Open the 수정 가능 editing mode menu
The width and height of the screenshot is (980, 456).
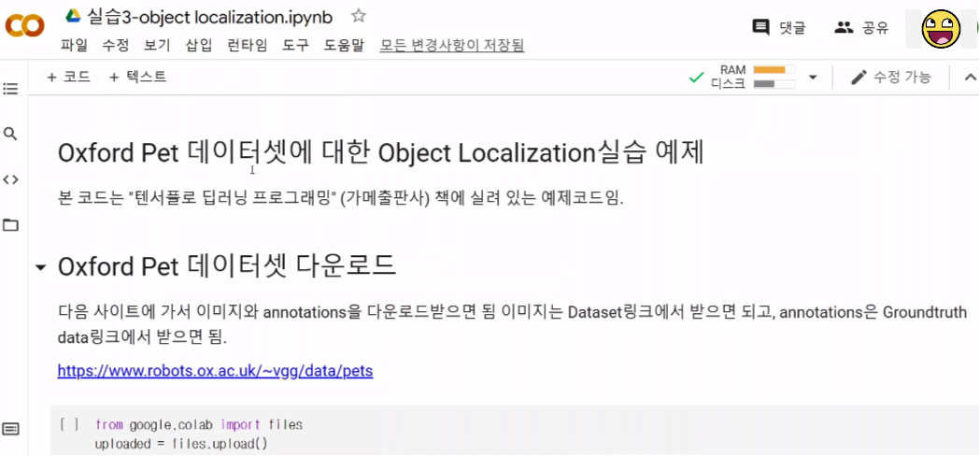[891, 77]
